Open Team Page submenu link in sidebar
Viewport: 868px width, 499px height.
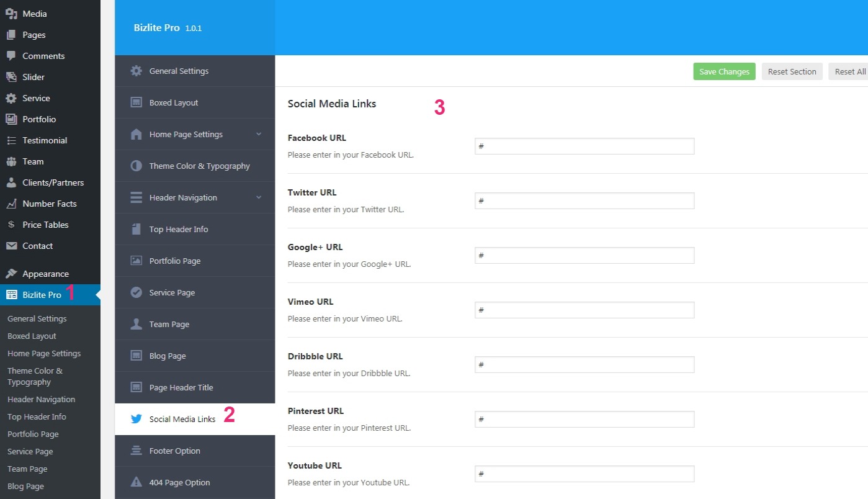click(x=27, y=469)
